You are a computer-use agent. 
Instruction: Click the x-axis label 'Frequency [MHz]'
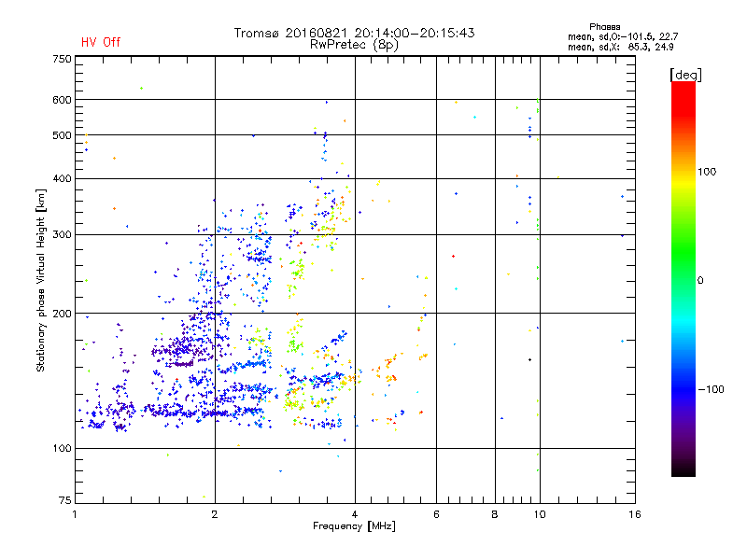(x=354, y=526)
